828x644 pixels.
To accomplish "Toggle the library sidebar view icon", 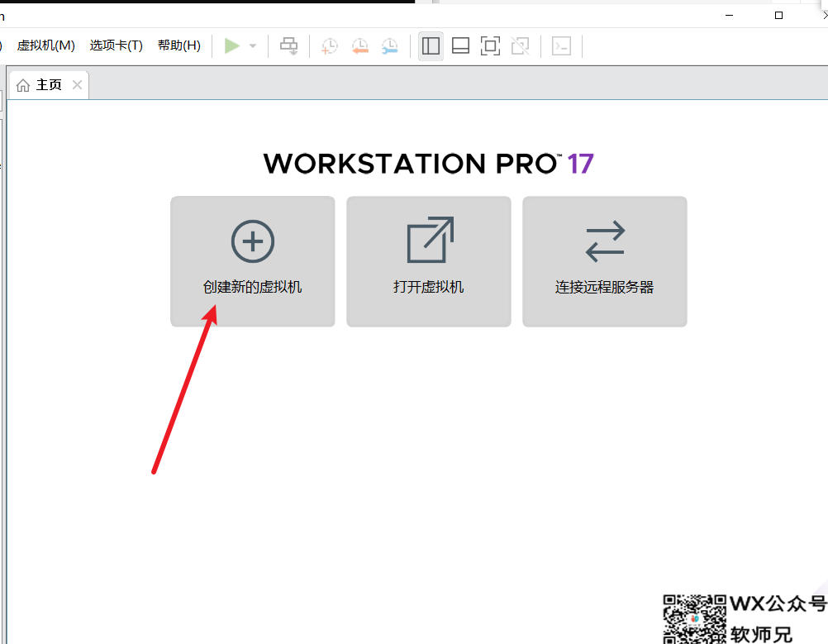I will (x=431, y=46).
